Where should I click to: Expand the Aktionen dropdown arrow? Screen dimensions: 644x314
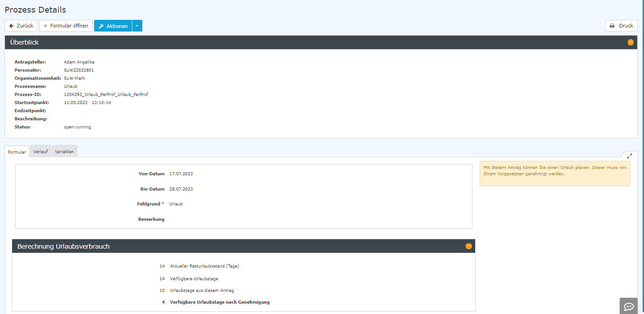(x=137, y=26)
